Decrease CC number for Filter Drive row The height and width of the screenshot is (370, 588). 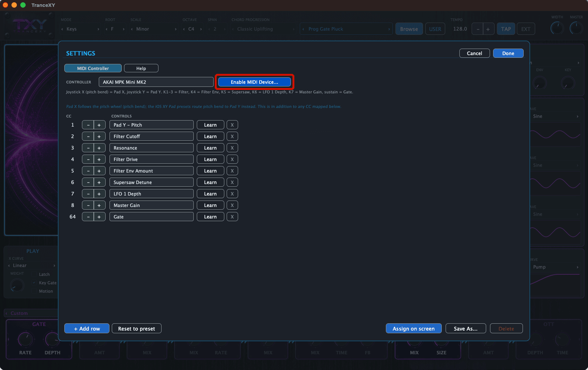pyautogui.click(x=88, y=159)
